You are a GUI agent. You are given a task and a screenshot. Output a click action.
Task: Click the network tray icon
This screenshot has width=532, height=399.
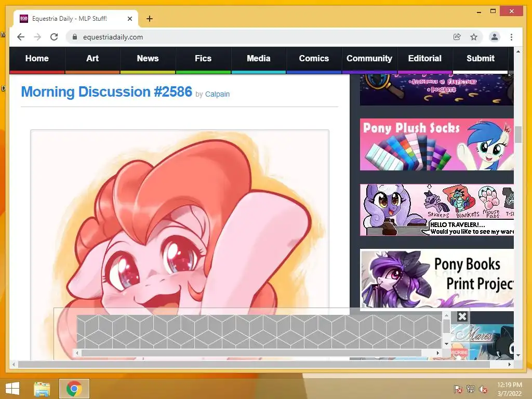pos(470,389)
